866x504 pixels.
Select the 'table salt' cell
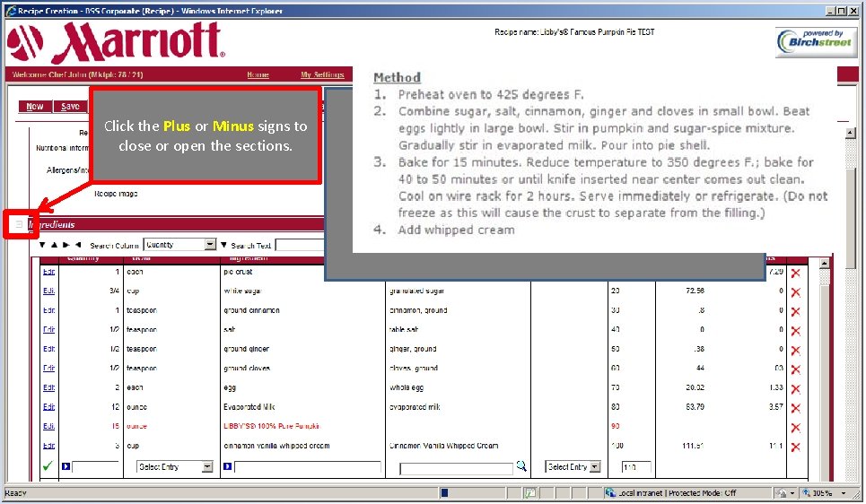pyautogui.click(x=403, y=329)
